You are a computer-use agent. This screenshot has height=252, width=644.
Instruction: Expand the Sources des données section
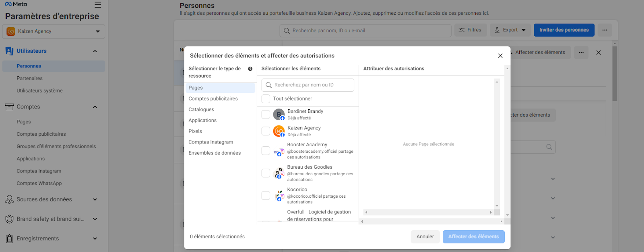(95, 199)
